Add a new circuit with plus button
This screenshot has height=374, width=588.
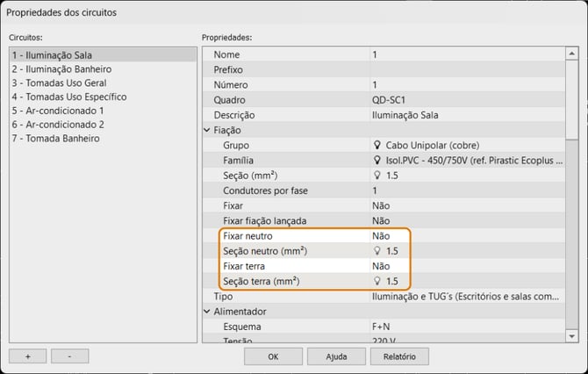[27, 356]
